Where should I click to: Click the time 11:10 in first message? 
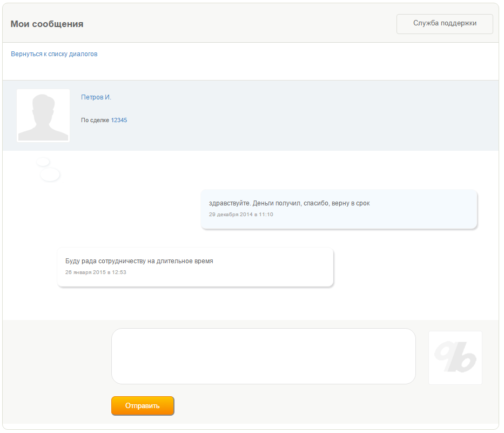[x=266, y=215]
